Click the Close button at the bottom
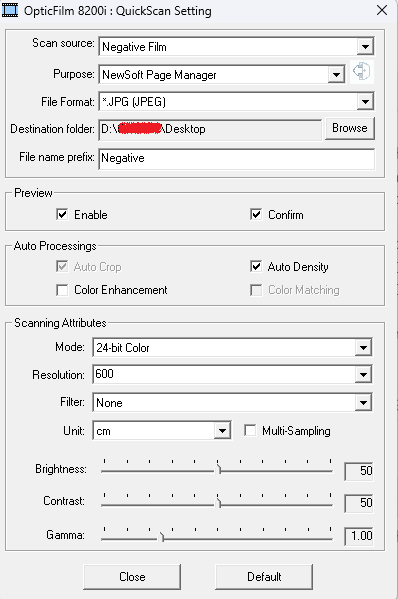The width and height of the screenshot is (398, 599). click(132, 576)
